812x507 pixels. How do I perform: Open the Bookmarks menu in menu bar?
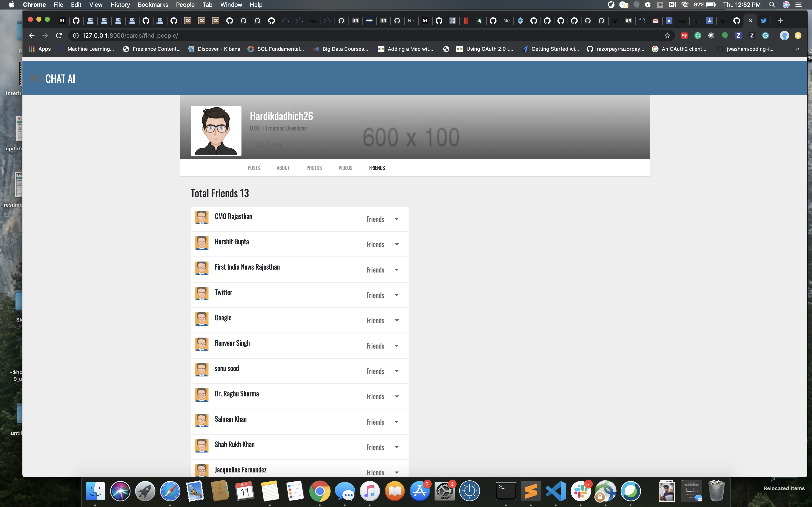[x=153, y=5]
